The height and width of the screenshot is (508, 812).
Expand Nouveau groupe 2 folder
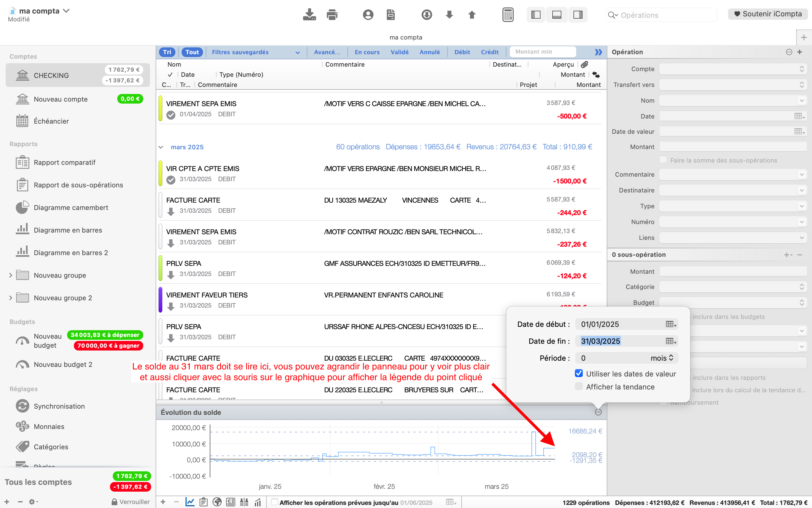[x=10, y=298]
